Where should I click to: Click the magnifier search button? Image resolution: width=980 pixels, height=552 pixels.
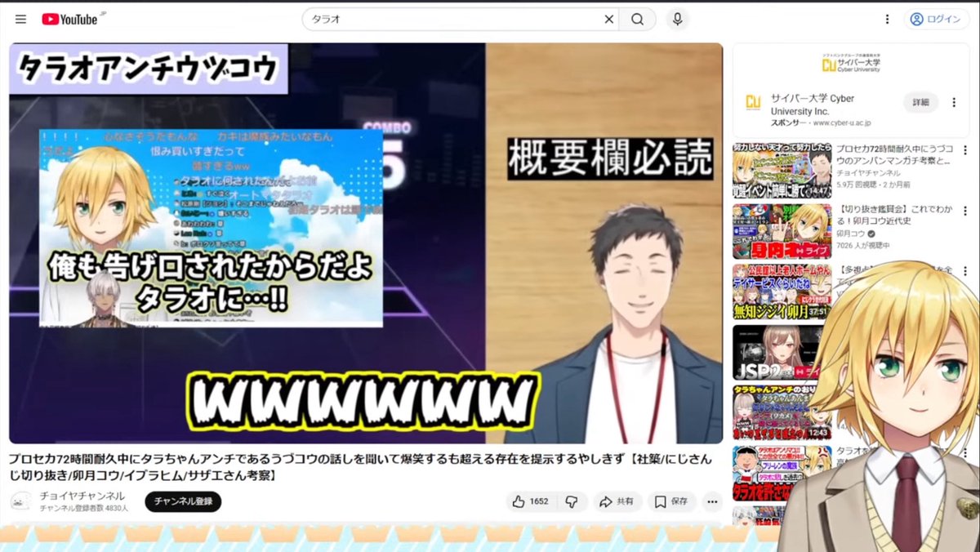point(637,19)
